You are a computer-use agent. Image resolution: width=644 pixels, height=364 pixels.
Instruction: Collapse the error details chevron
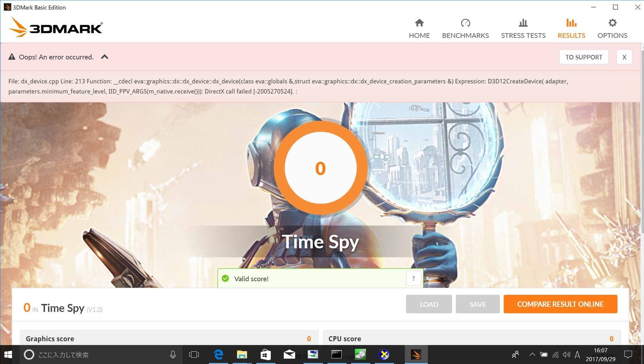point(105,57)
